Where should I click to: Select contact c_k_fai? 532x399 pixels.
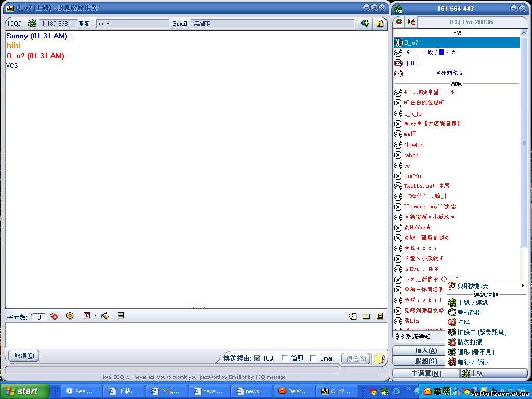click(456, 114)
